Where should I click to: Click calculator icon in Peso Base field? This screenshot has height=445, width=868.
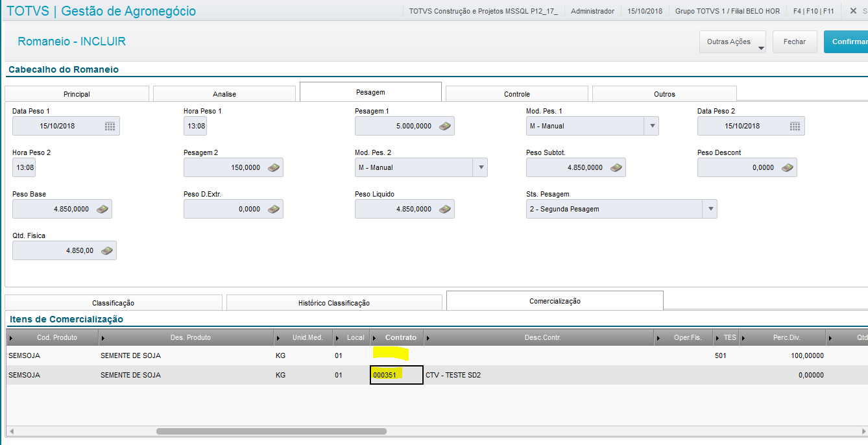[x=102, y=209]
